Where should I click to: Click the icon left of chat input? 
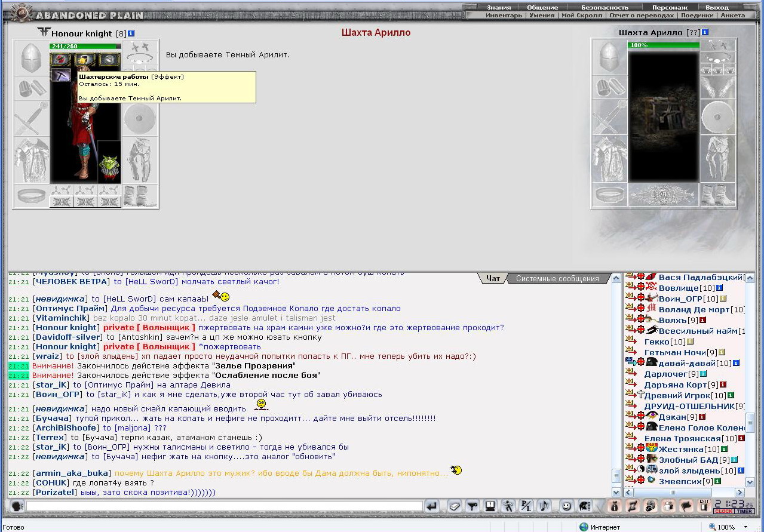click(x=17, y=506)
